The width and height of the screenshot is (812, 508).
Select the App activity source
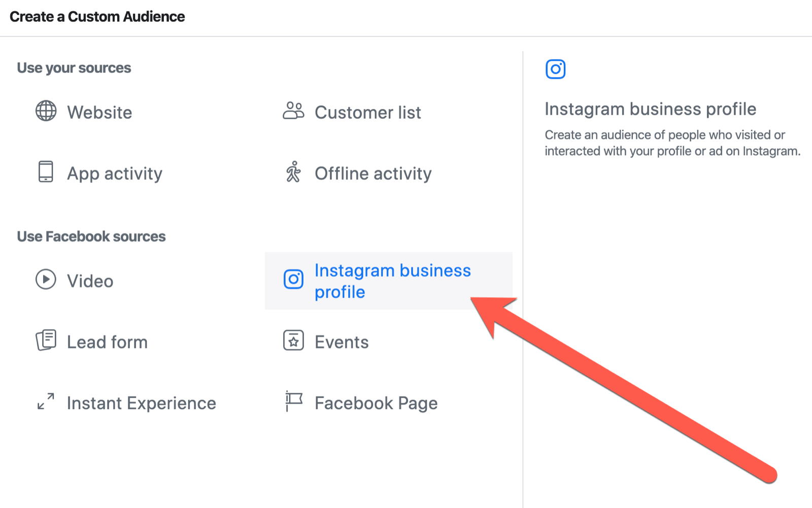(x=114, y=173)
